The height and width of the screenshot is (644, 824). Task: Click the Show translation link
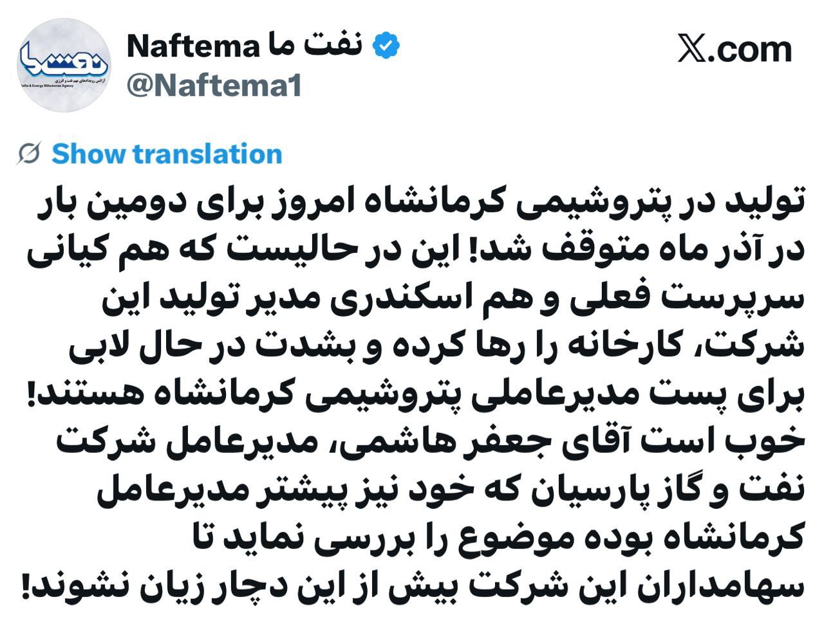(167, 154)
